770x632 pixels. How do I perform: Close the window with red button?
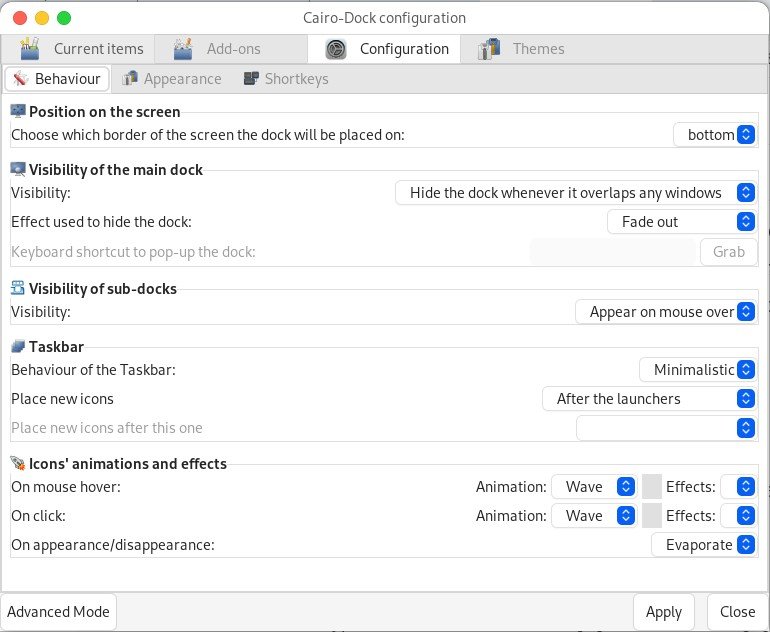tap(20, 18)
